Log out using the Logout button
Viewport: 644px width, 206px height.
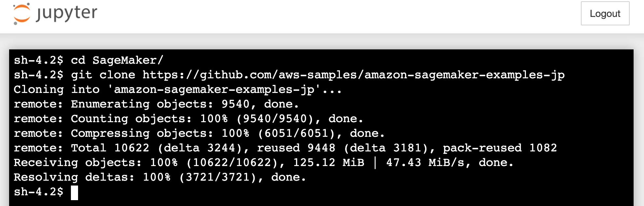coord(605,13)
